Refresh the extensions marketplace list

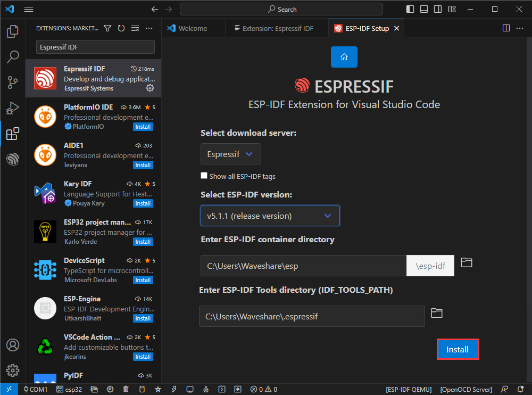click(x=121, y=28)
